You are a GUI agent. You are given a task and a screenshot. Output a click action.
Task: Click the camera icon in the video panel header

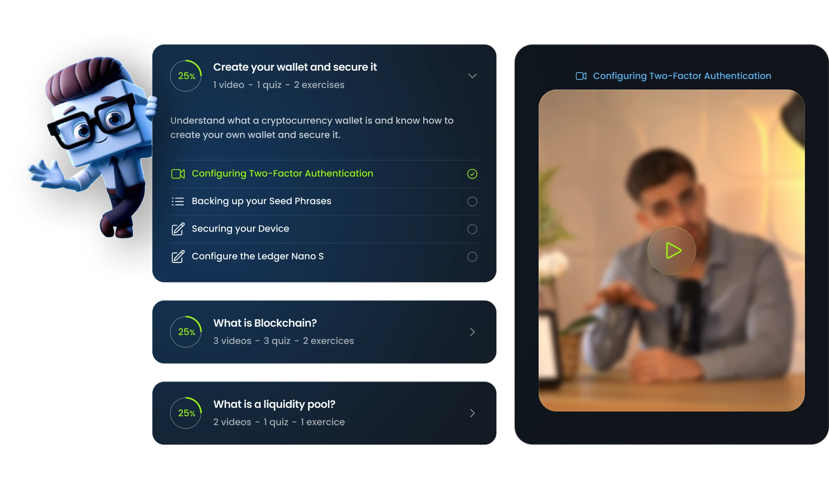click(581, 76)
